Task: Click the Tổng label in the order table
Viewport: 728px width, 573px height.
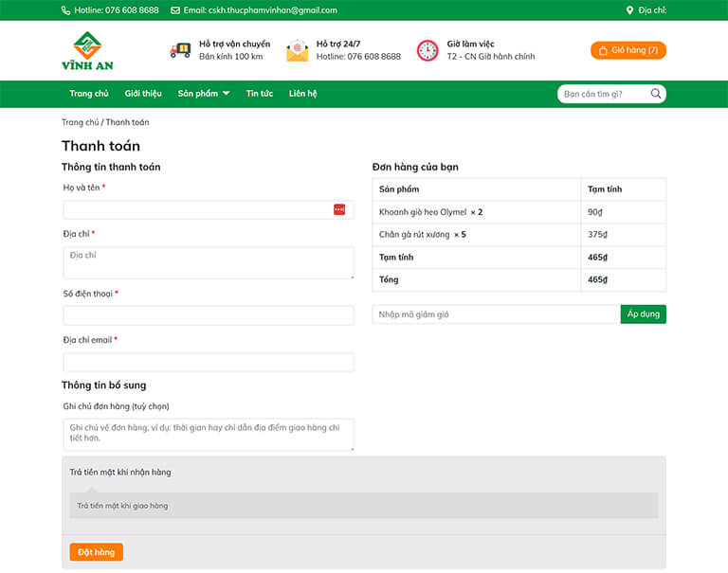Action: pos(389,279)
